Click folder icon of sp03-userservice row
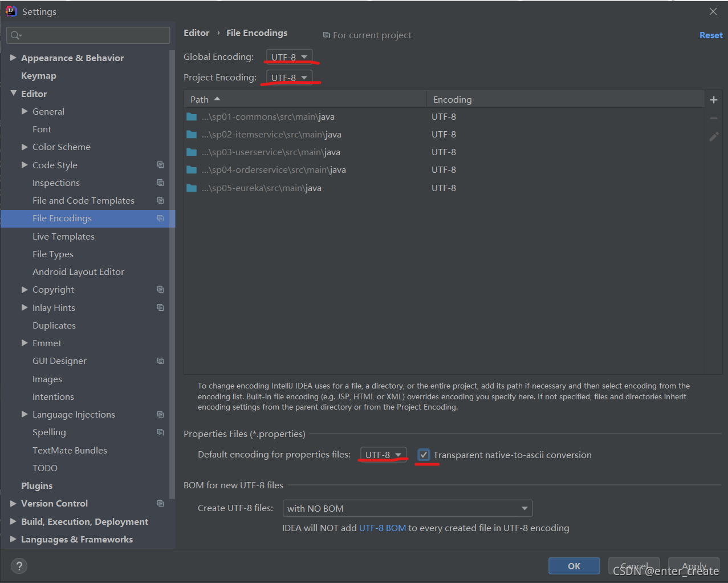 (192, 152)
